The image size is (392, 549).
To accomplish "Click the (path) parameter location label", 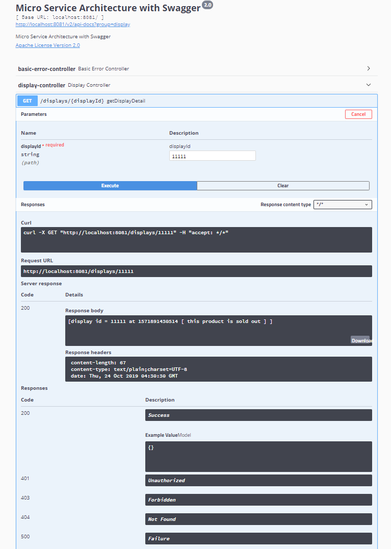I will tap(30, 163).
